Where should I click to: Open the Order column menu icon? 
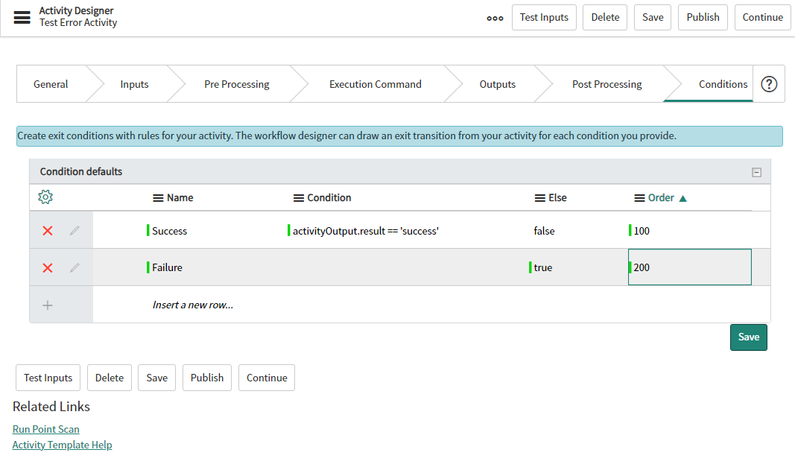(x=639, y=198)
